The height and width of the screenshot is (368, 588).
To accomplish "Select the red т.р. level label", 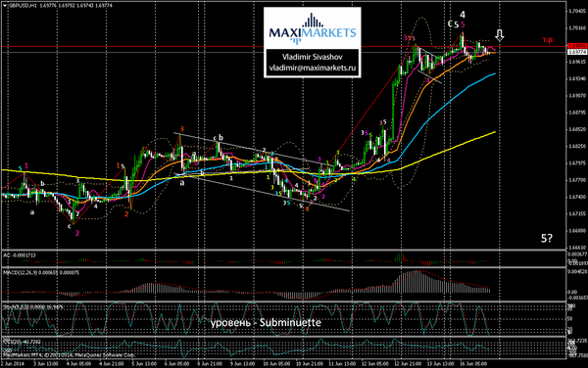I will 548,39.
